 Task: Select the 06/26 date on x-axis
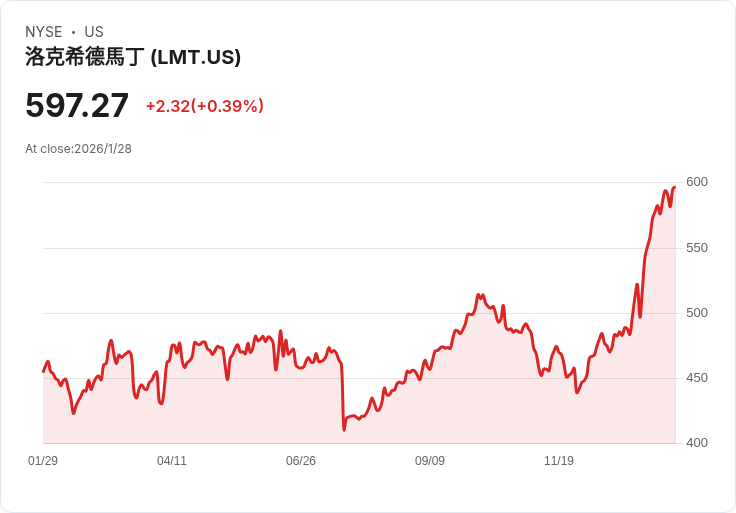tap(301, 460)
